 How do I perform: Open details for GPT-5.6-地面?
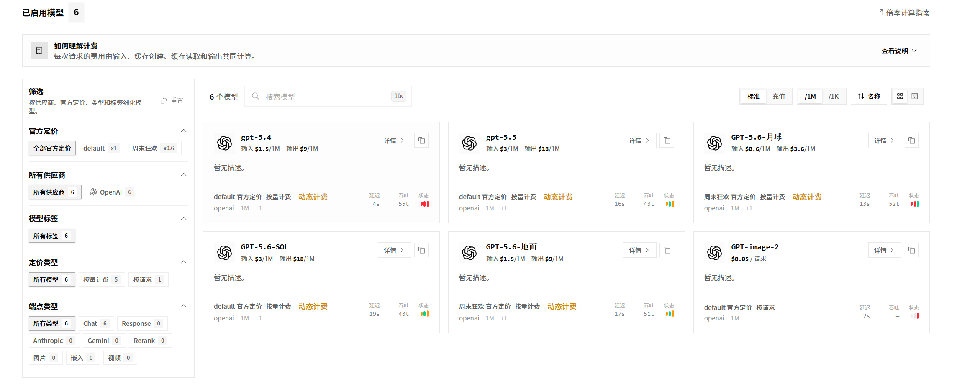(639, 250)
